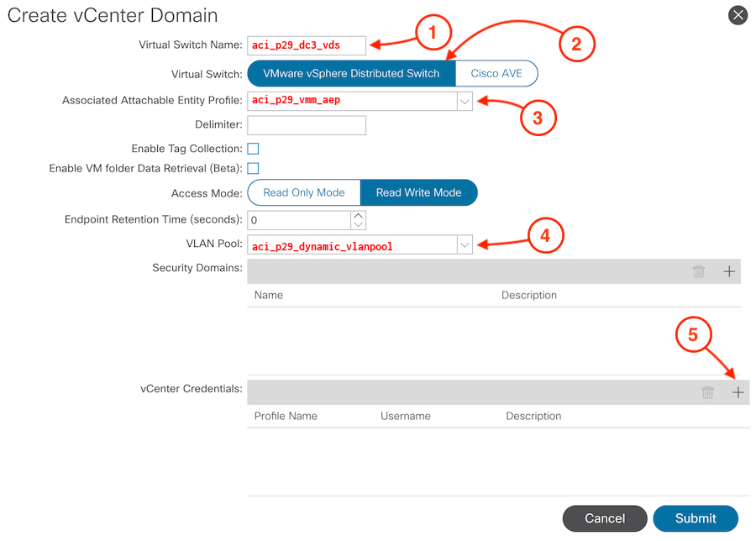Close the Create vCenter Domain dialog
Screen dimensions: 756x541
tap(738, 15)
